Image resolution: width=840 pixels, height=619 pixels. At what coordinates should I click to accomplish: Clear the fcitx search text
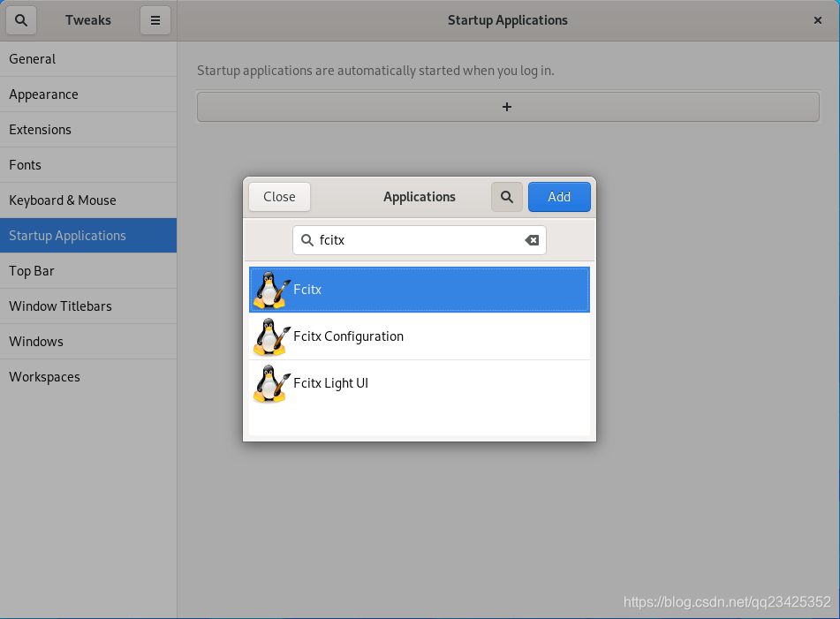[x=532, y=240]
